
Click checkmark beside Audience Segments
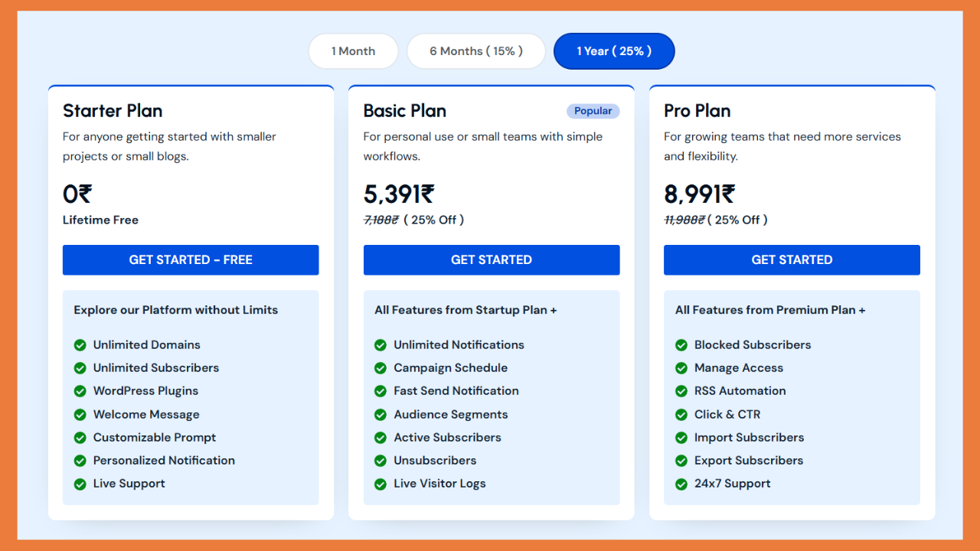pos(381,415)
